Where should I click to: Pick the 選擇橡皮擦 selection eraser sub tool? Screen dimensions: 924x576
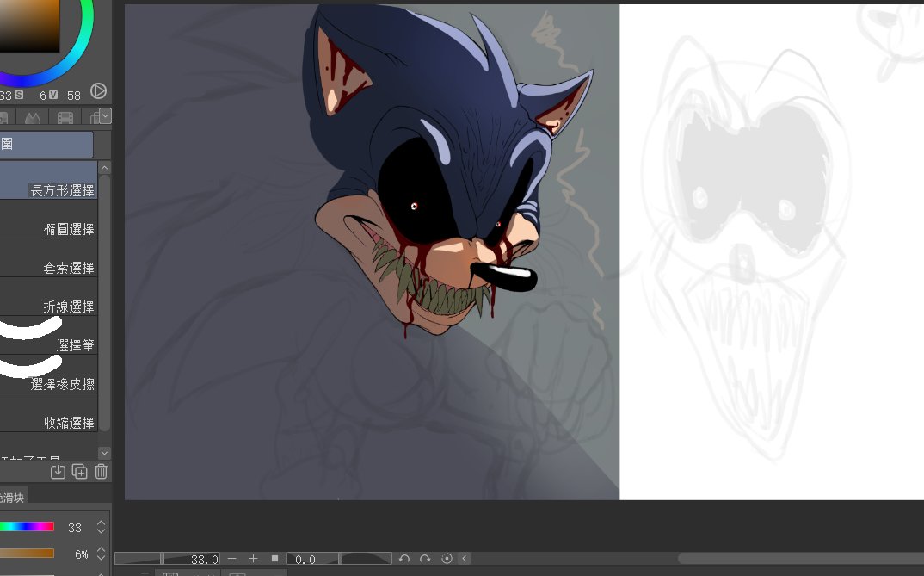click(x=48, y=375)
